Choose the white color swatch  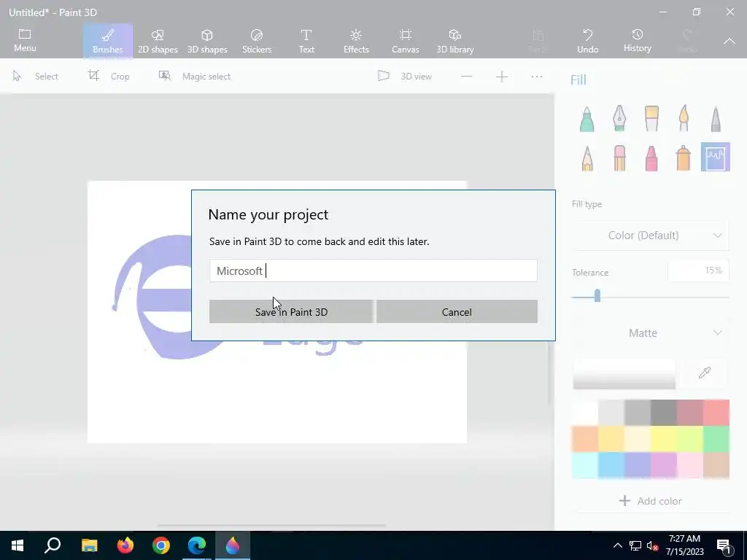tap(585, 413)
